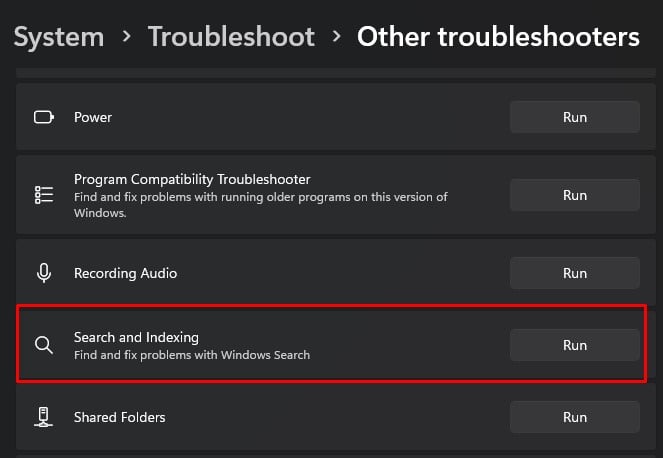Viewport: 663px width, 458px height.
Task: Select the Other troubleshooters heading
Action: pos(498,37)
